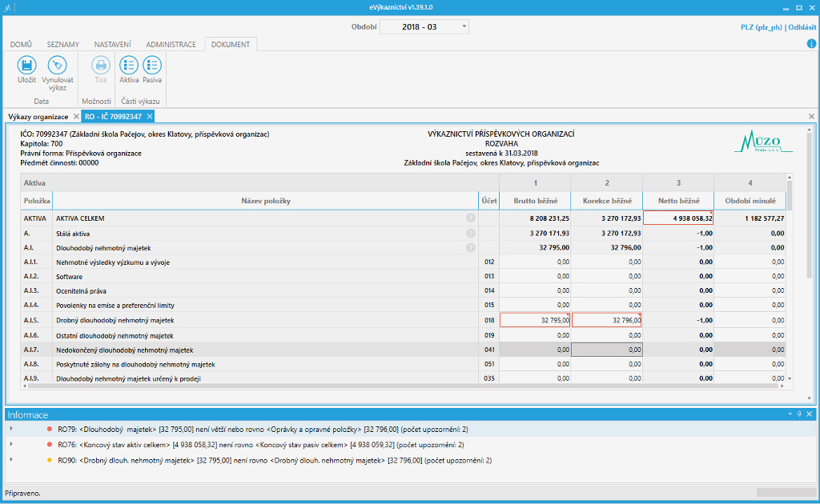Show the Aktiva section of the report
The width and height of the screenshot is (820, 504).
[129, 66]
